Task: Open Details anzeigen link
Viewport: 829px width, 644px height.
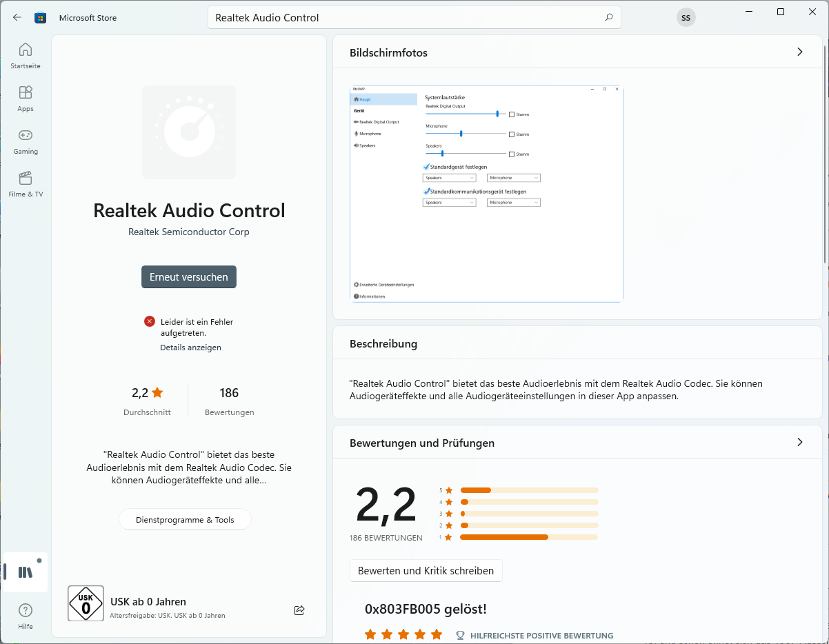Action: (x=190, y=348)
